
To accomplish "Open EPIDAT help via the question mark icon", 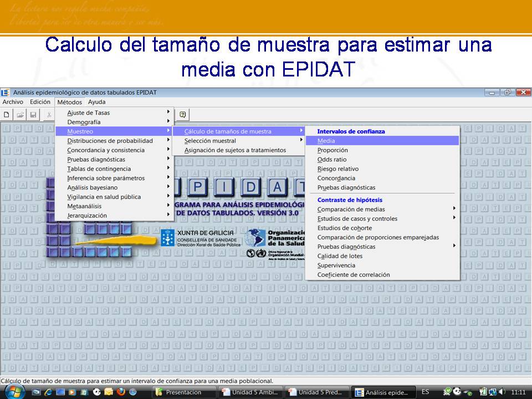I will 183,115.
